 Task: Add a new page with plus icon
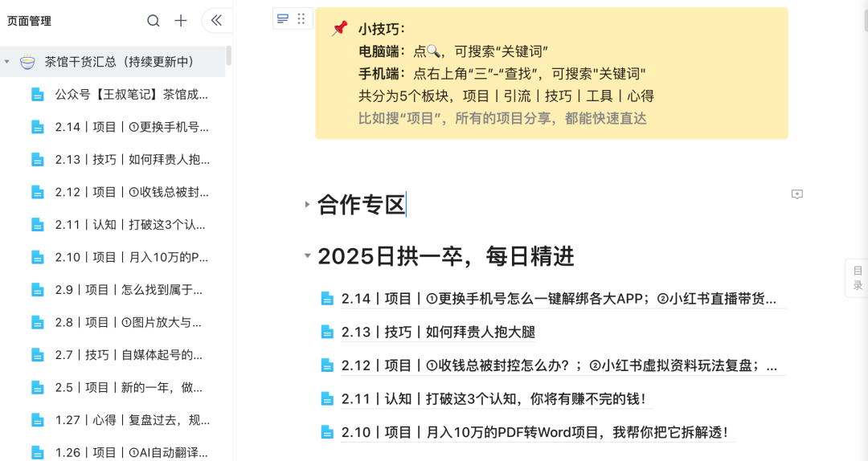181,21
